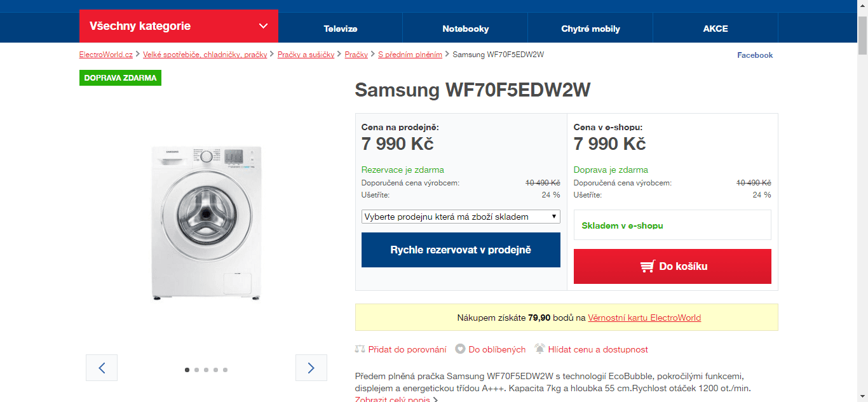Viewport: 868px width, 402px height.
Task: Click the Facebook link in the top right
Action: [754, 55]
